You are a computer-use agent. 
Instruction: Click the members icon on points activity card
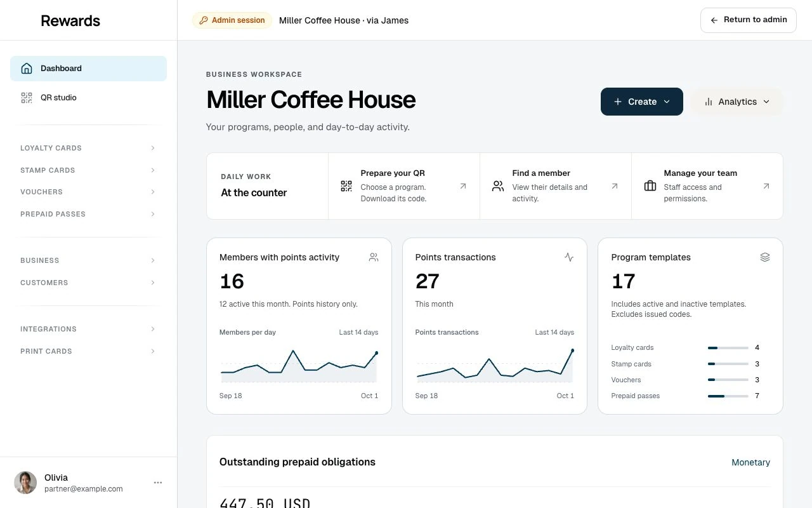click(374, 257)
